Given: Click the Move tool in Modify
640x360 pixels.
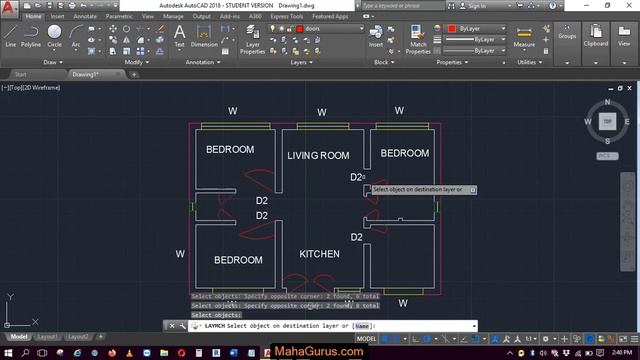Looking at the screenshot, I should point(113,29).
